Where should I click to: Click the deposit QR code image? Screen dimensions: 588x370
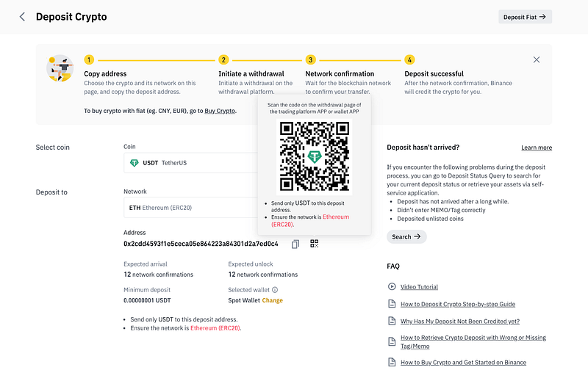click(315, 156)
